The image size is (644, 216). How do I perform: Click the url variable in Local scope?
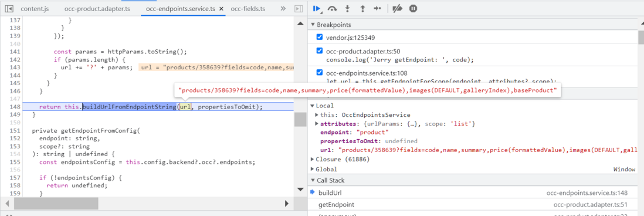click(x=479, y=150)
